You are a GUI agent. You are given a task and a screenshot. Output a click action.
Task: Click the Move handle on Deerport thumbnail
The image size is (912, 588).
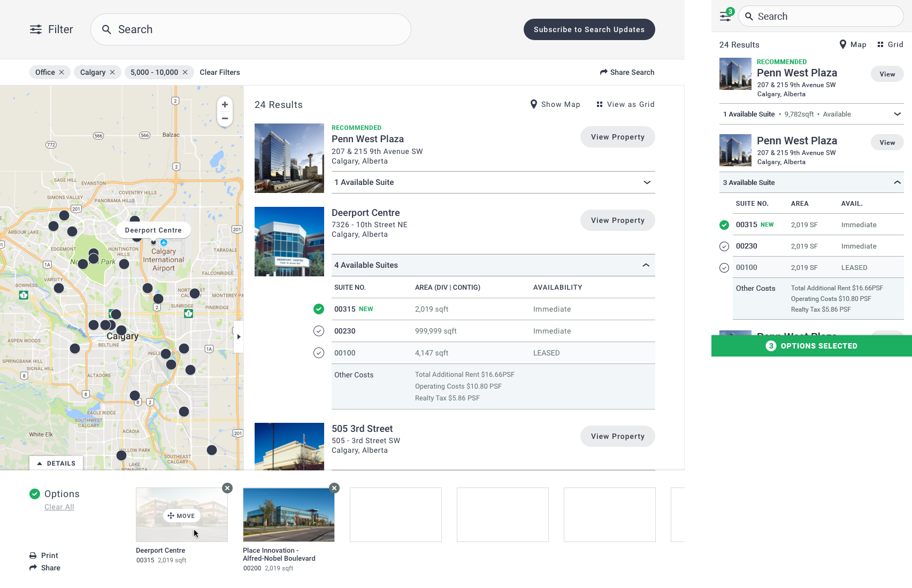point(182,516)
